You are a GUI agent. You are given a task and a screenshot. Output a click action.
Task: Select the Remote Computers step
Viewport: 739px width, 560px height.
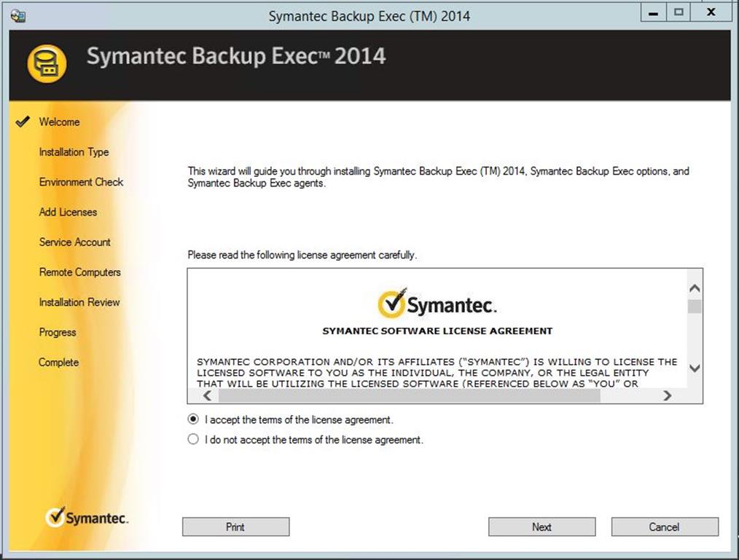click(x=79, y=272)
